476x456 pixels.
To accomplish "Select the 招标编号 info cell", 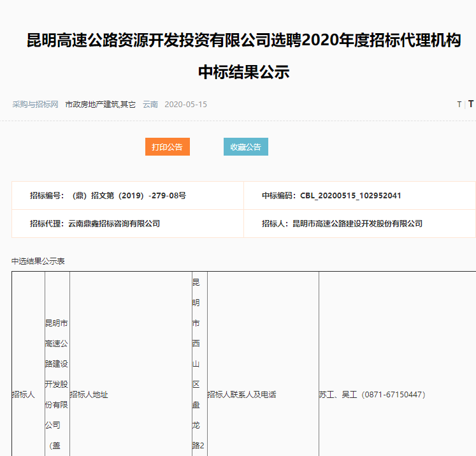I will pos(127,196).
